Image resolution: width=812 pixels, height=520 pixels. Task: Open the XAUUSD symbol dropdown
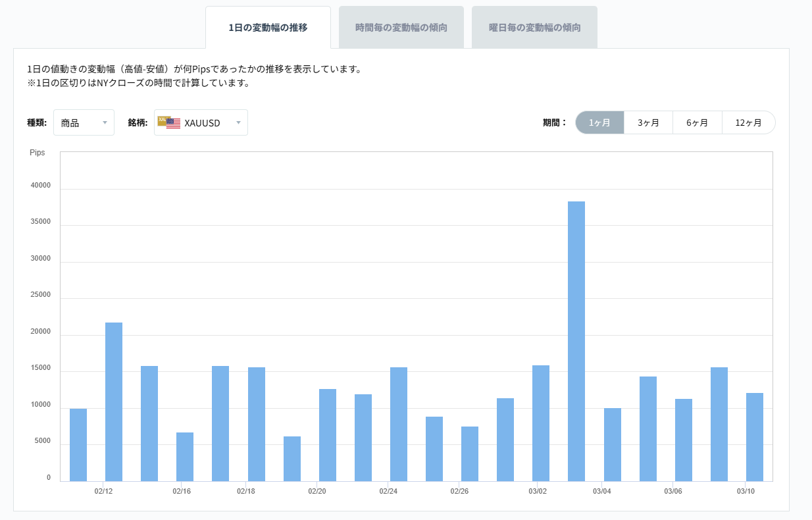(201, 122)
